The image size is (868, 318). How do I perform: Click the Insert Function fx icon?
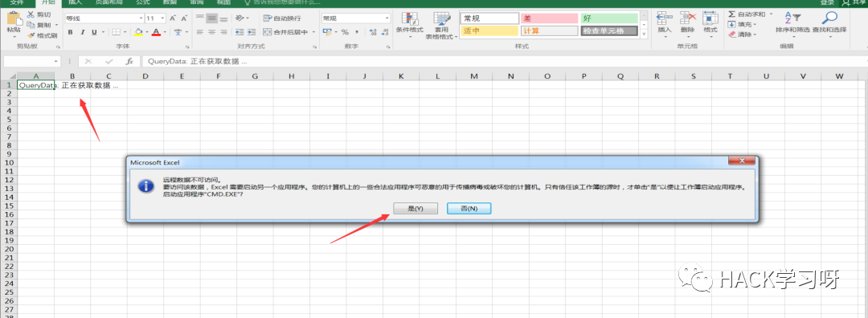click(x=129, y=61)
